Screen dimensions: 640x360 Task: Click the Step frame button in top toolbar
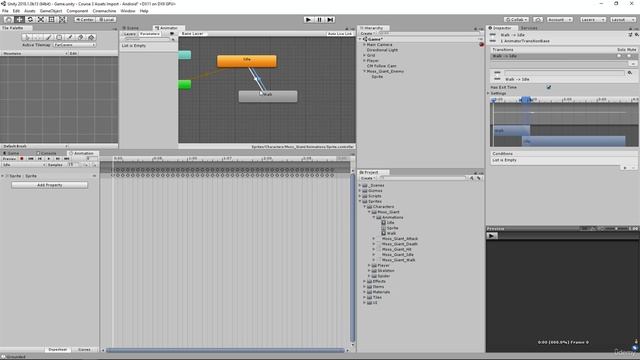click(x=330, y=20)
